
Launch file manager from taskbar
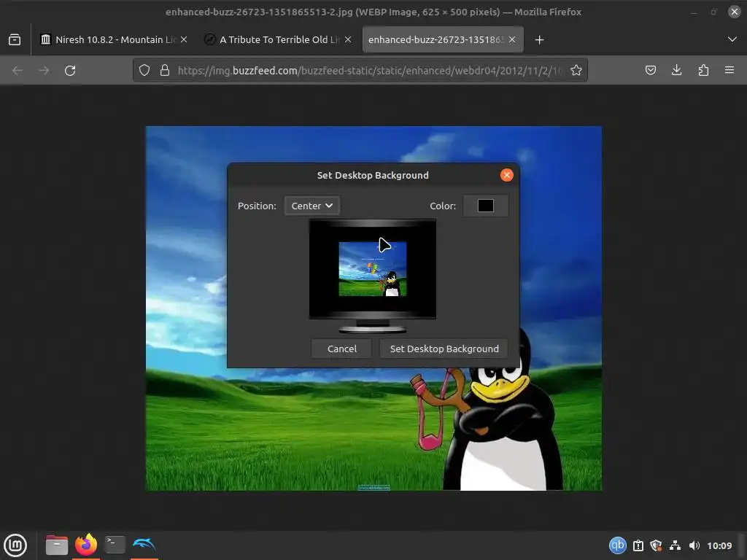pyautogui.click(x=57, y=545)
